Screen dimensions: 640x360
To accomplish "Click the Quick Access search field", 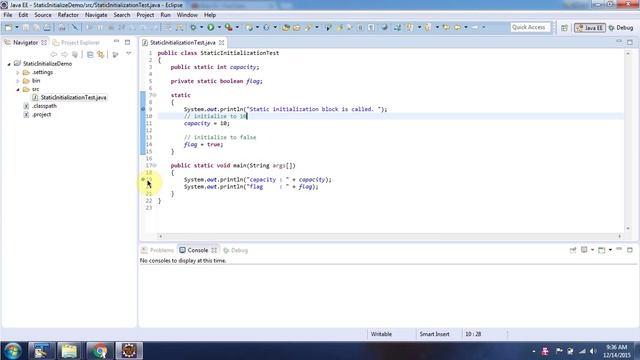I will (x=530, y=27).
